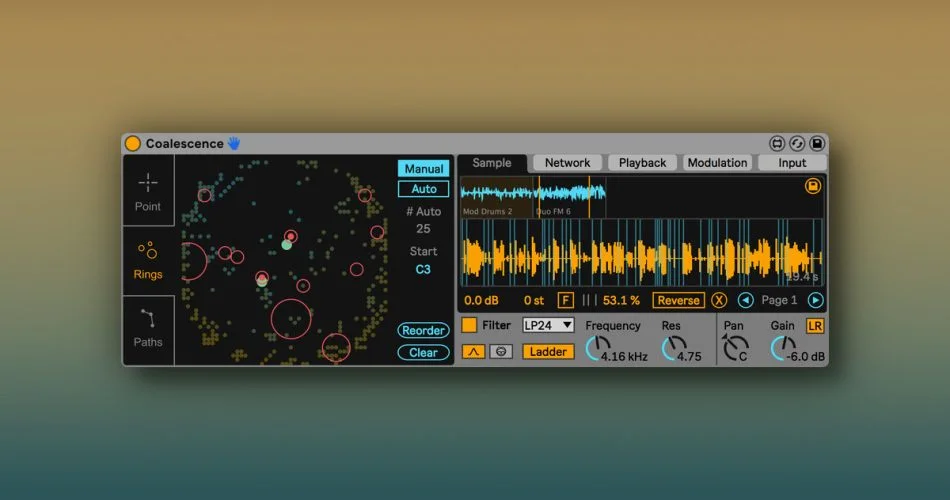Select the Duo FM 6 sample slot
950x500 pixels.
pos(570,196)
